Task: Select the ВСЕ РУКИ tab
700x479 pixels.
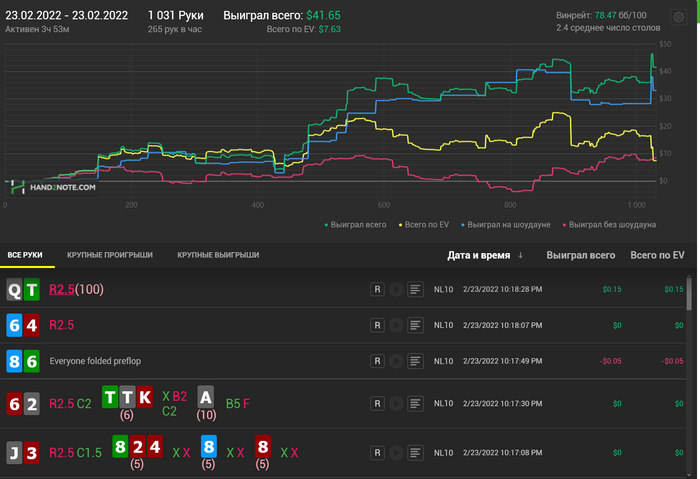Action: [25, 255]
